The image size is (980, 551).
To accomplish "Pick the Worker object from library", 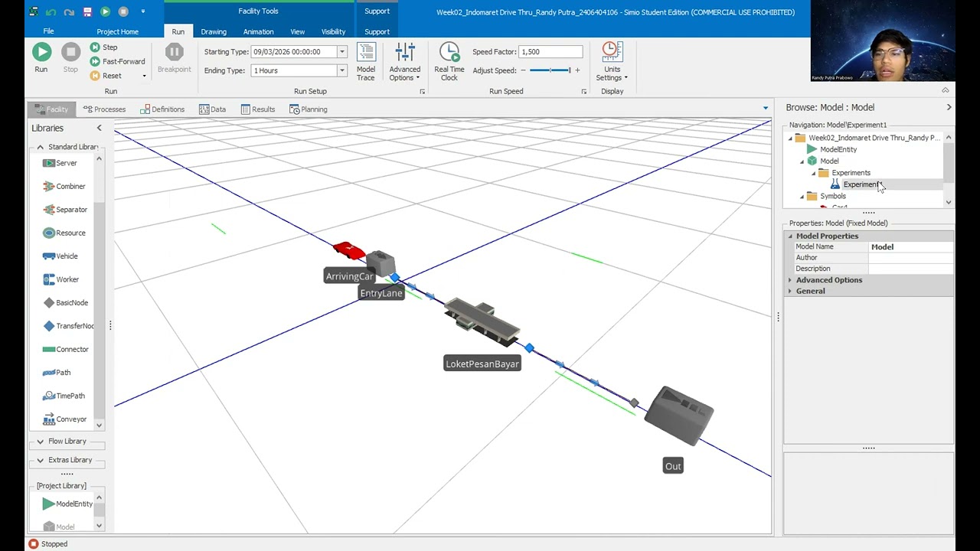I will click(x=60, y=279).
